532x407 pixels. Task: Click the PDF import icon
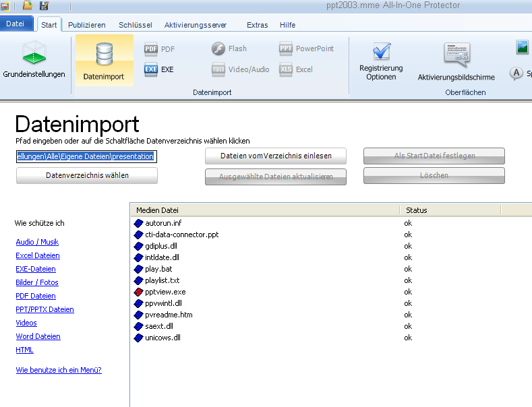[151, 49]
